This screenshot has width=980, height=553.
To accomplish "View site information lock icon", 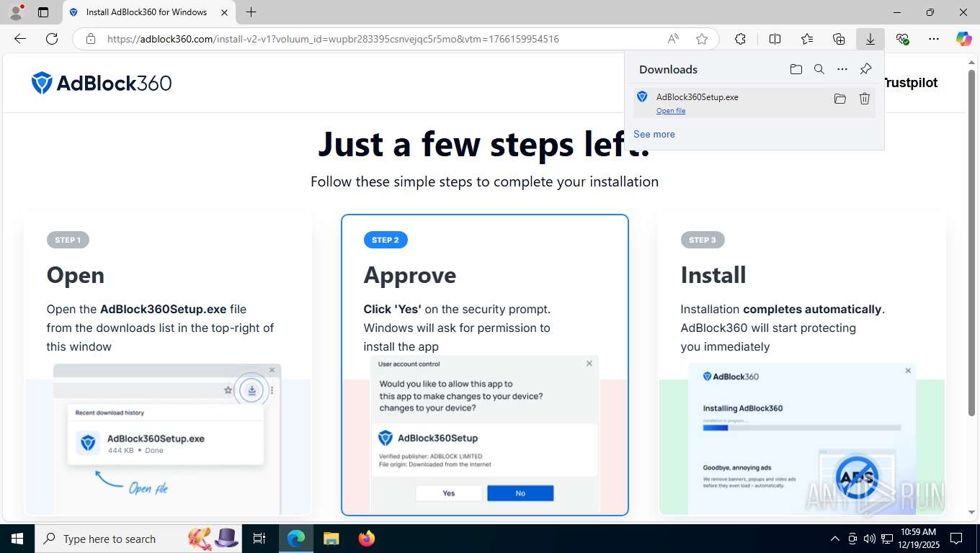I will [90, 39].
